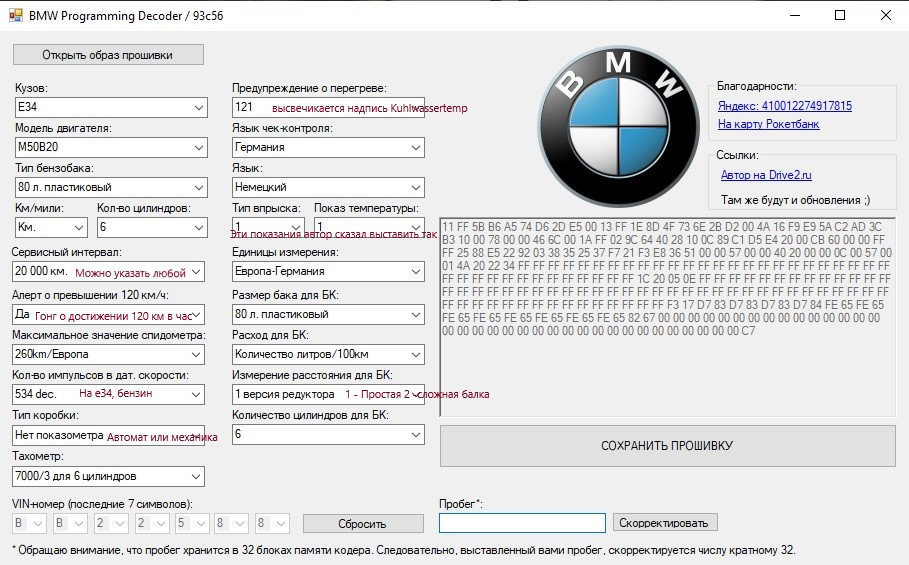This screenshot has height=565, width=909.
Task: Minimize the BMW Programming Decoder window
Action: tap(795, 16)
